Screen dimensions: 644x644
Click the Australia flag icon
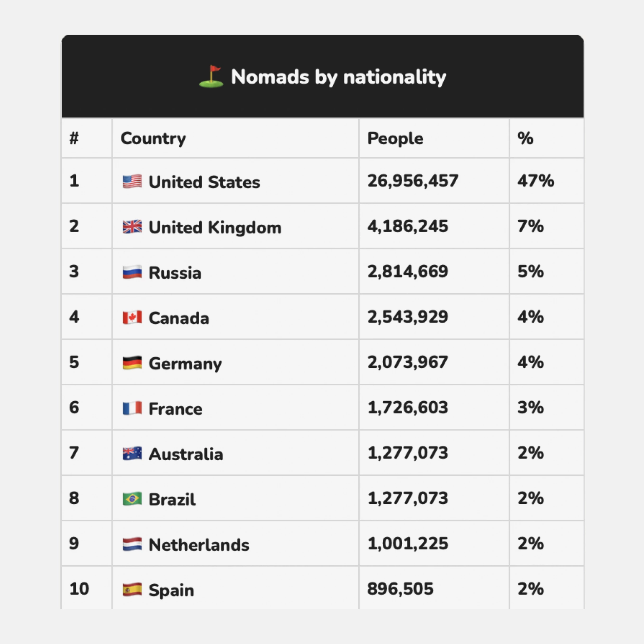[132, 454]
